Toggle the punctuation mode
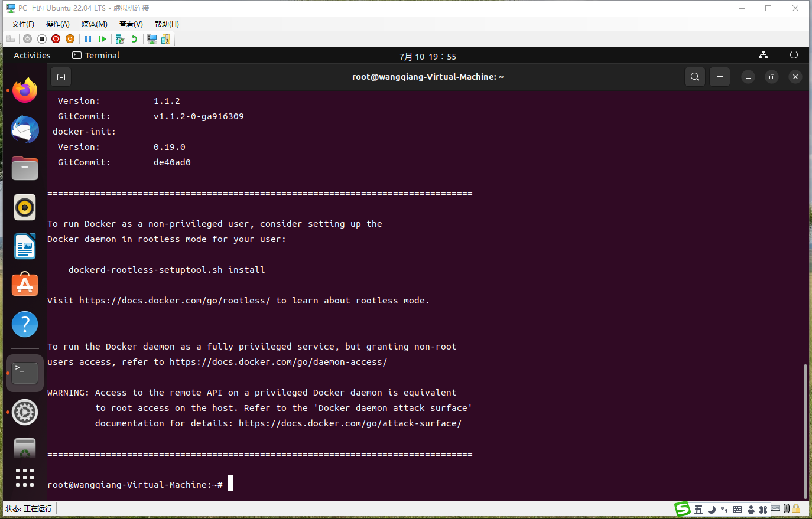The width and height of the screenshot is (812, 519). pos(724,510)
